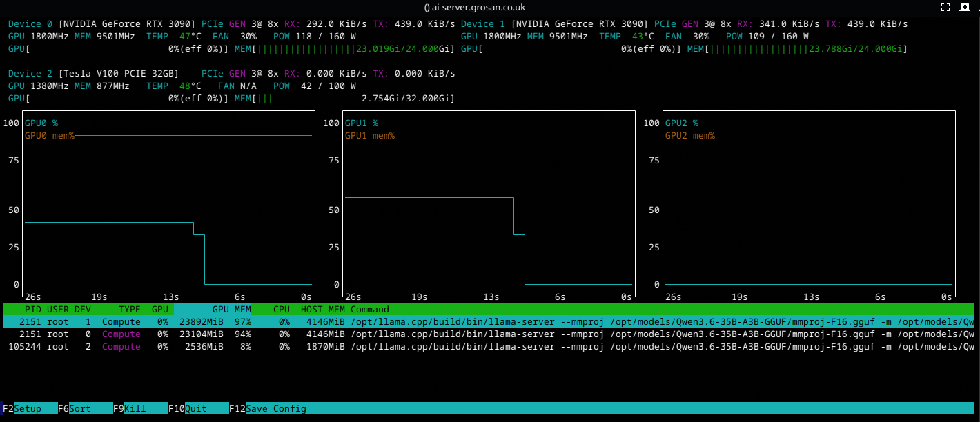This screenshot has width=980, height=422.
Task: Click the 23892MiB GPU memory value
Action: point(202,322)
